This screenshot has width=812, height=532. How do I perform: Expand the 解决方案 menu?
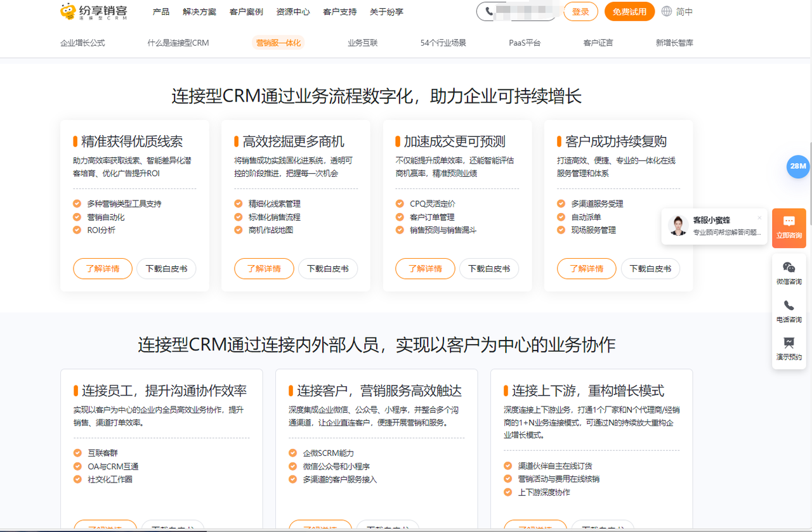[x=199, y=11]
